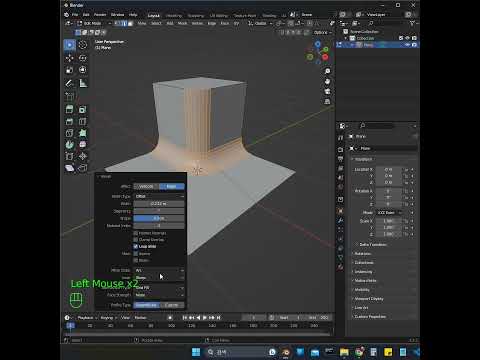Pick the Rip Region tool

83,168
